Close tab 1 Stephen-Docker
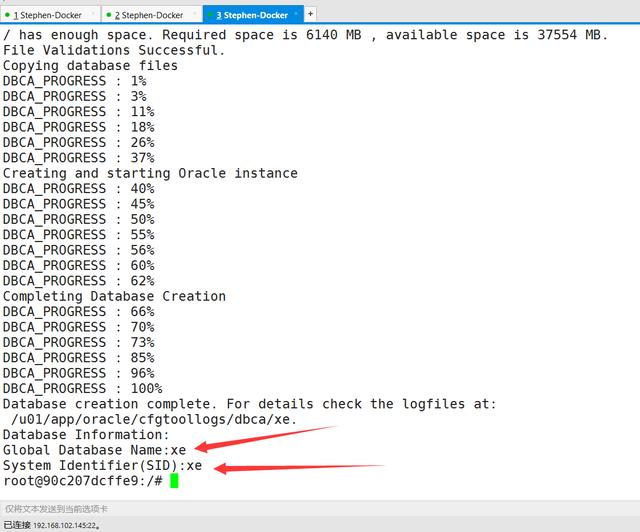Screen dimensions: 640x532 coord(93,15)
